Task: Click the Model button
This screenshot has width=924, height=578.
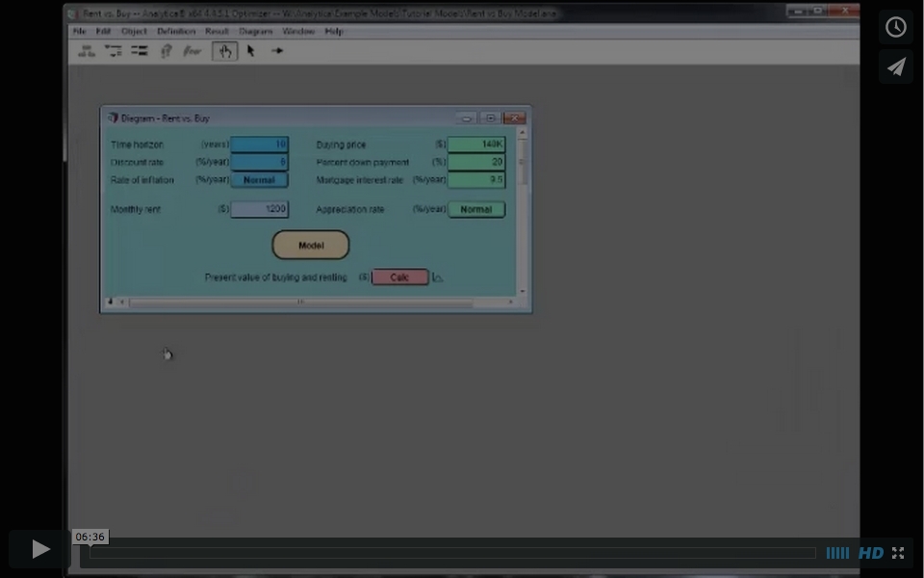Action: tap(310, 246)
